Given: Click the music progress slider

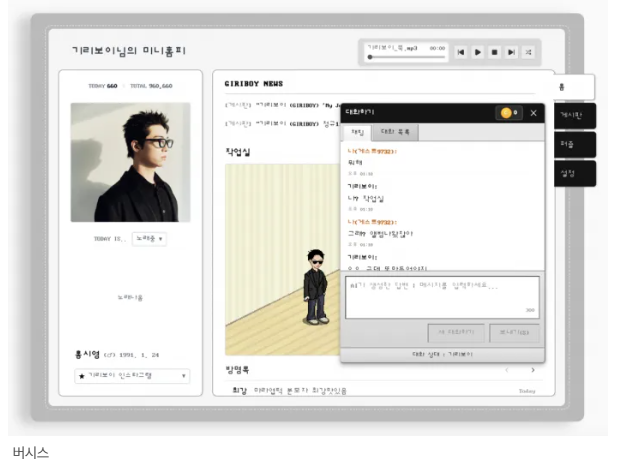Looking at the screenshot, I should click(x=406, y=57).
